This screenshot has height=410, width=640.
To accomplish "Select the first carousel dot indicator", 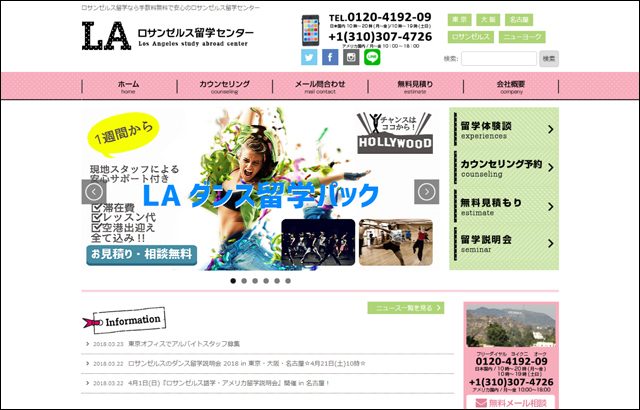I will 233,281.
